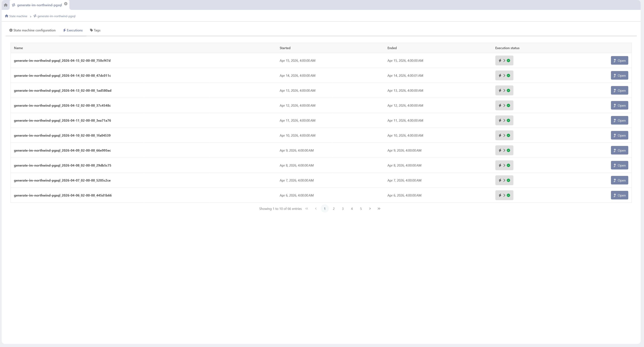The width and height of the screenshot is (644, 347).
Task: Click status badge for 37c4548c execution
Action: point(504,106)
